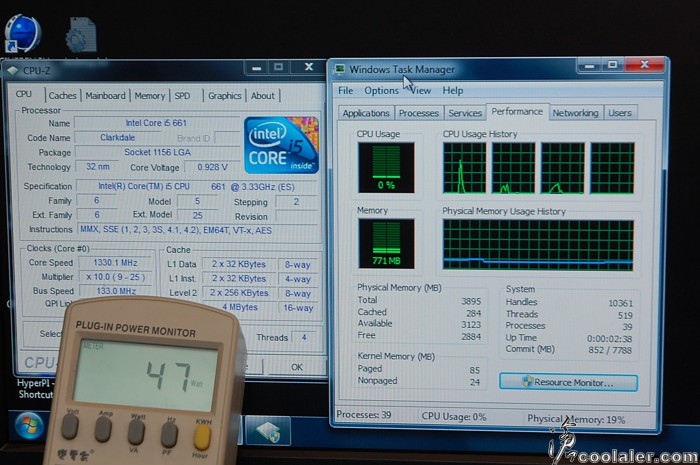The image size is (700, 465).
Task: Click the '4 MBytes' cache value
Action: [240, 307]
